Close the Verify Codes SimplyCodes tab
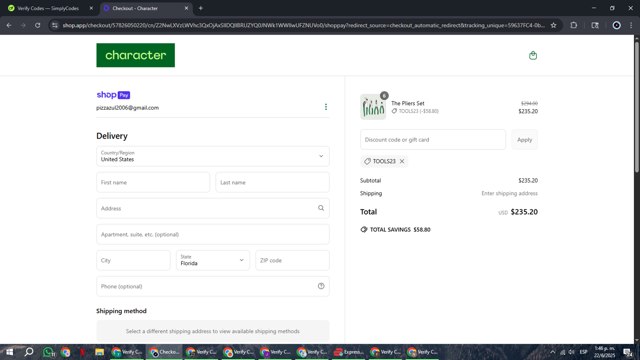This screenshot has width=640, height=360. [x=91, y=8]
